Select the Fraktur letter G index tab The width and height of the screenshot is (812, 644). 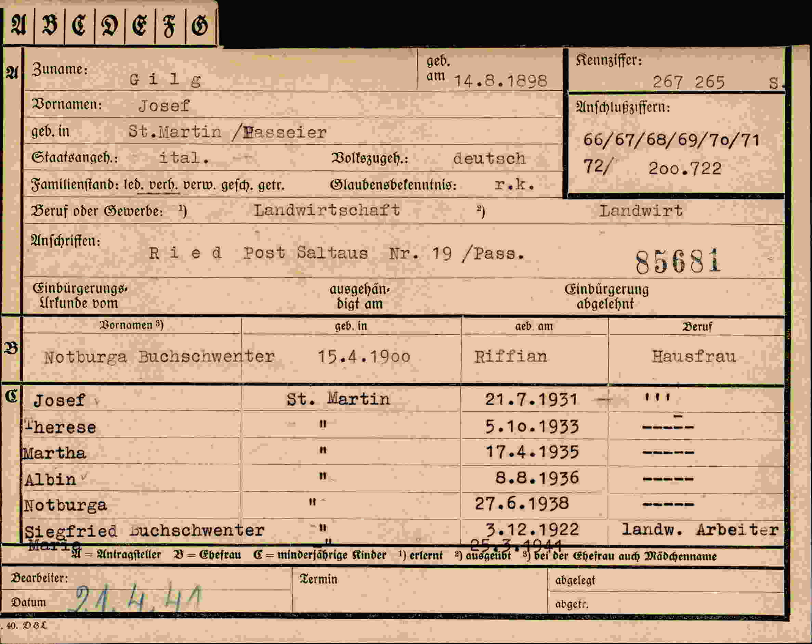coord(200,26)
